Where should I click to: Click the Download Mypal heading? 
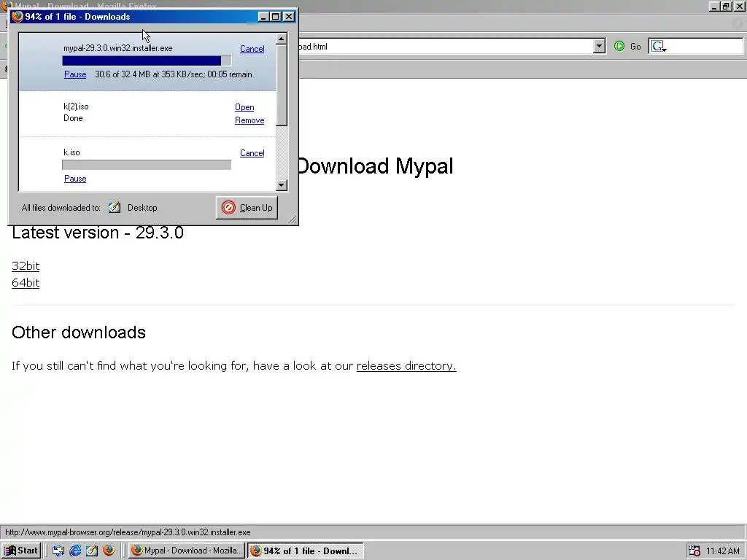pos(375,166)
